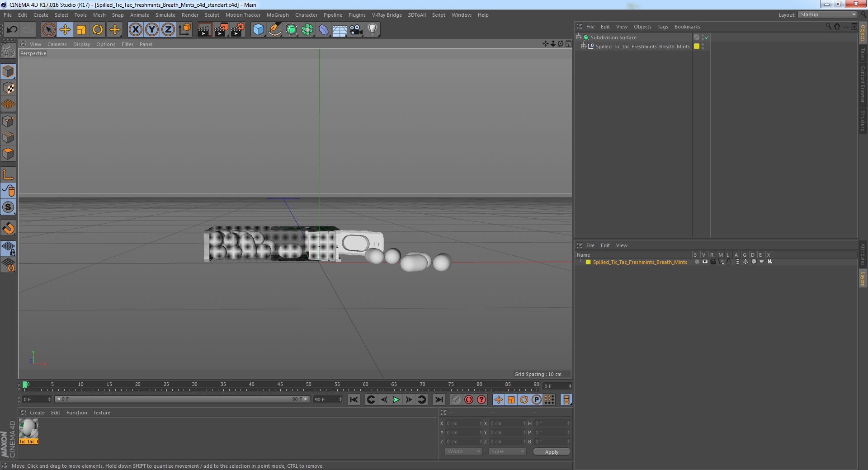Screen dimensions: 868x470
Task: Open the Scale mode dropdown
Action: tap(507, 451)
